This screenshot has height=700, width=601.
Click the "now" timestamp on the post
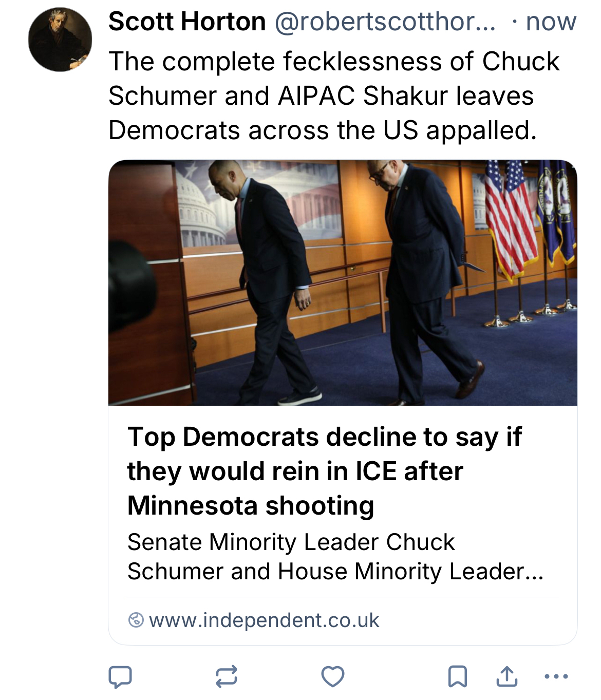pos(551,22)
